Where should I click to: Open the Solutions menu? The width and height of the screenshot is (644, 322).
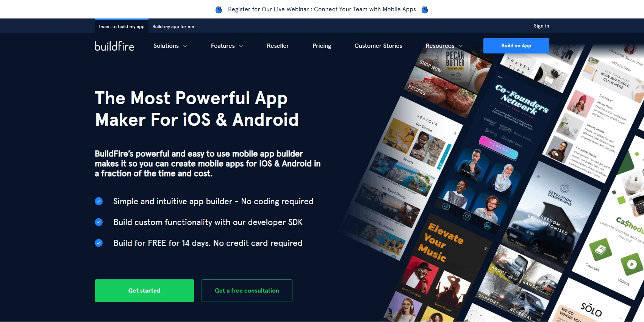[x=166, y=46]
